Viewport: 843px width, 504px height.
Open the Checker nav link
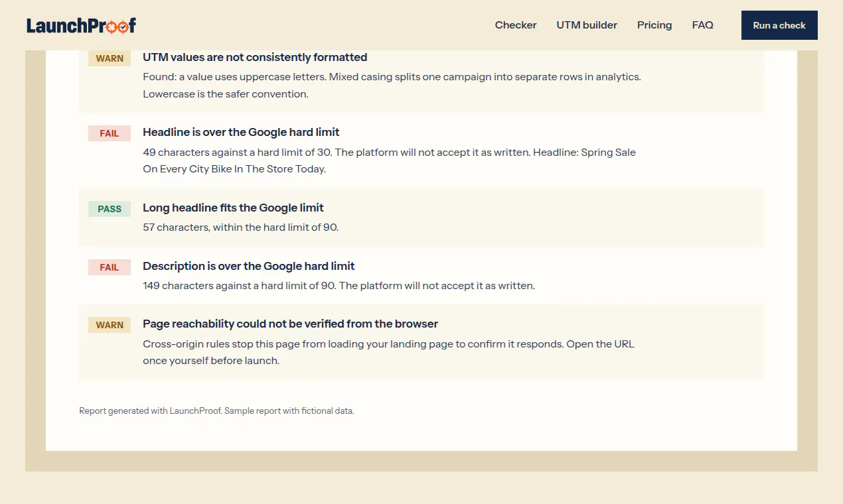coord(516,25)
